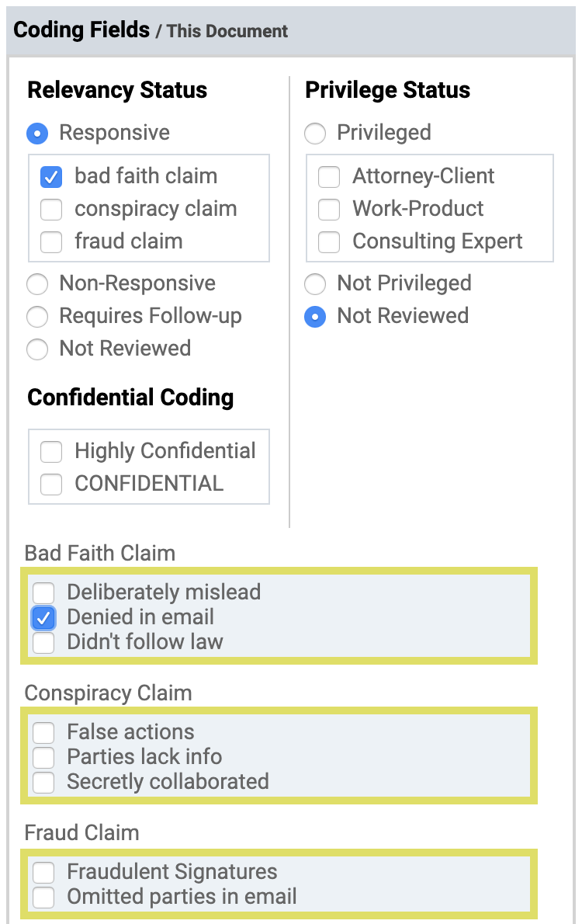Tick the Didn't follow law checkbox
The image size is (582, 924).
(x=43, y=643)
